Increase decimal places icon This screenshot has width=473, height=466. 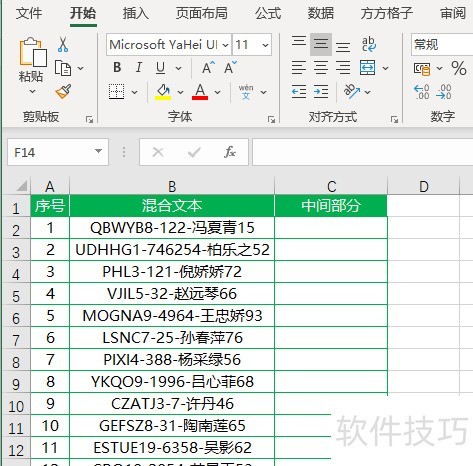coord(422,92)
